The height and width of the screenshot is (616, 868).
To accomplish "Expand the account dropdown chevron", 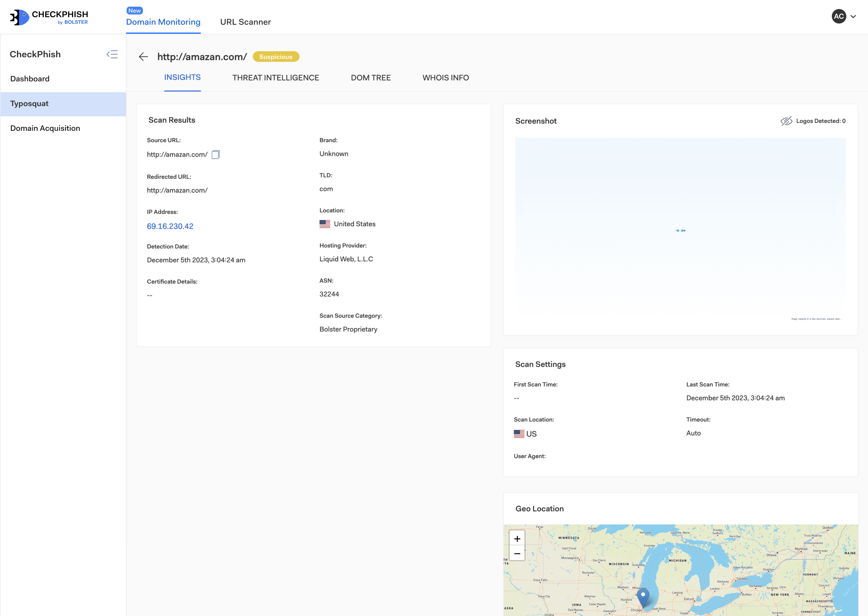I will pos(853,17).
